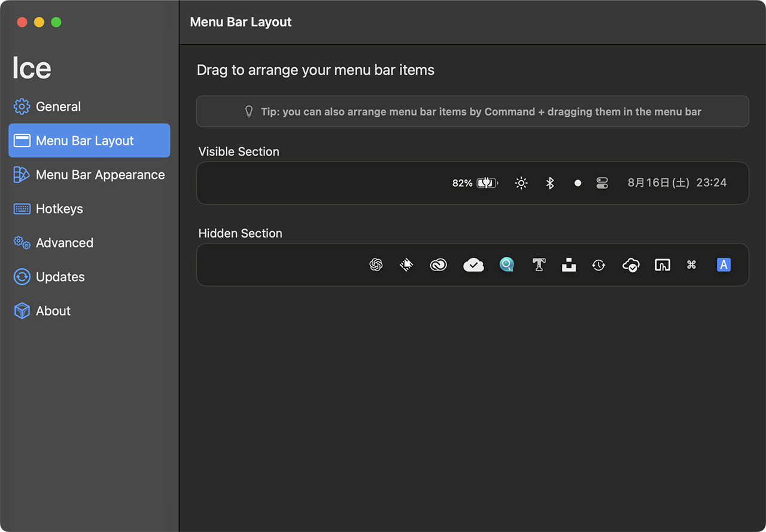Switch to the General settings section
The width and height of the screenshot is (766, 532).
coord(57,106)
